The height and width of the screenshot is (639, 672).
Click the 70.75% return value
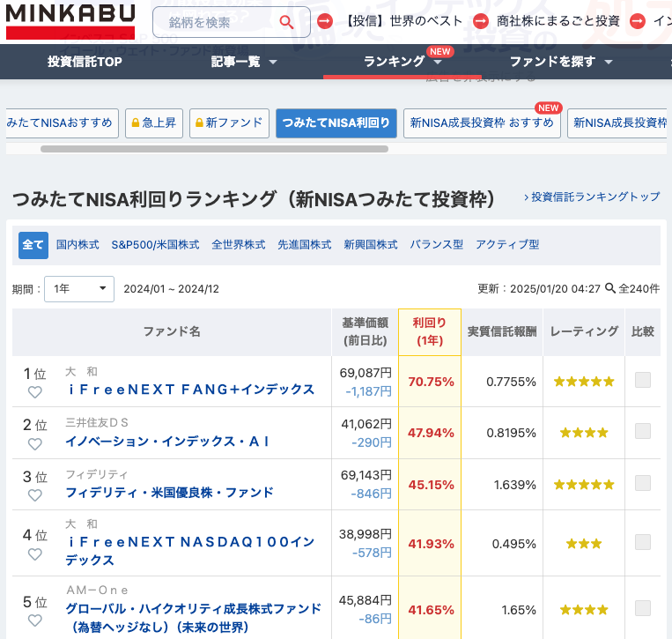tap(431, 382)
